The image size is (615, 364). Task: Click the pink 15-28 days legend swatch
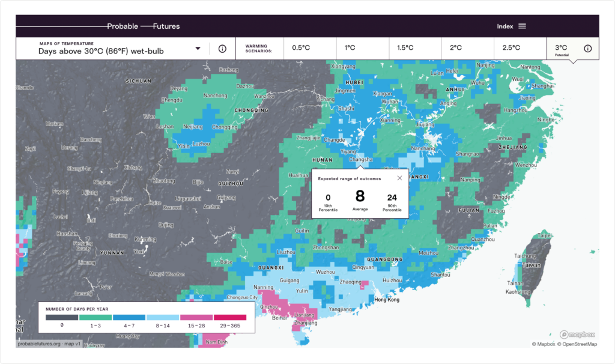point(196,317)
